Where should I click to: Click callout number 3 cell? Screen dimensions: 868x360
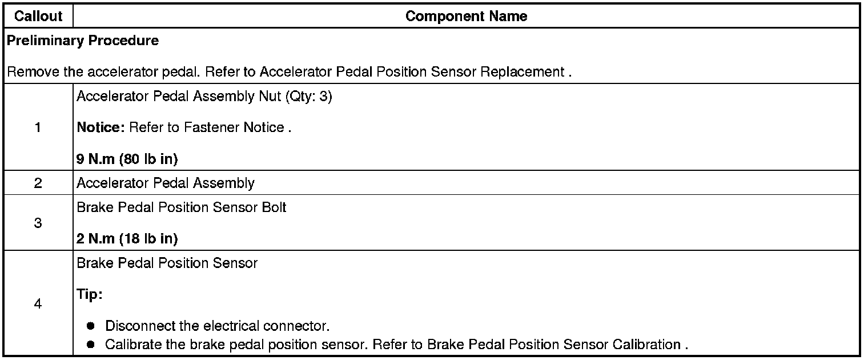pos(38,223)
